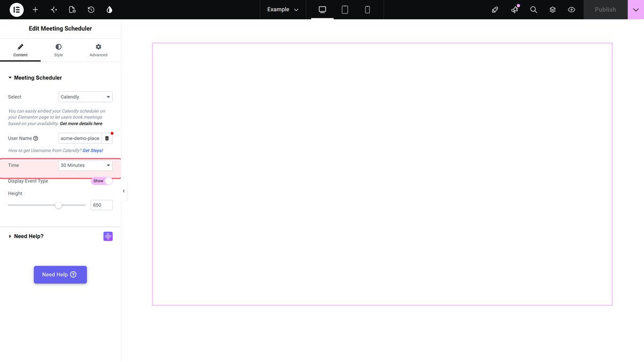Open the 'Get more details here' link

tap(81, 124)
